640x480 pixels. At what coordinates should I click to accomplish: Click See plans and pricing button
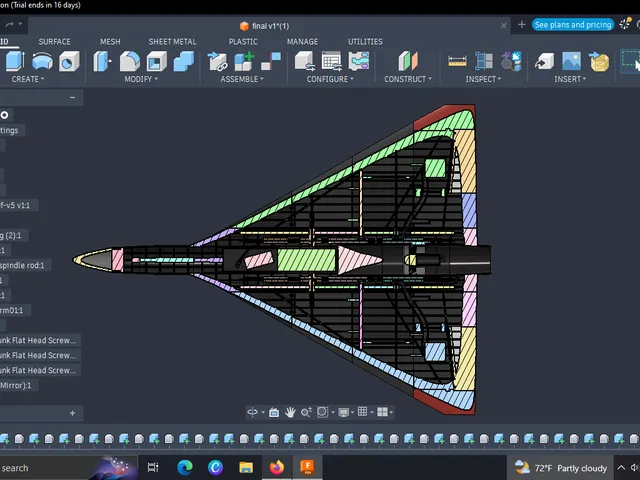[x=573, y=24]
